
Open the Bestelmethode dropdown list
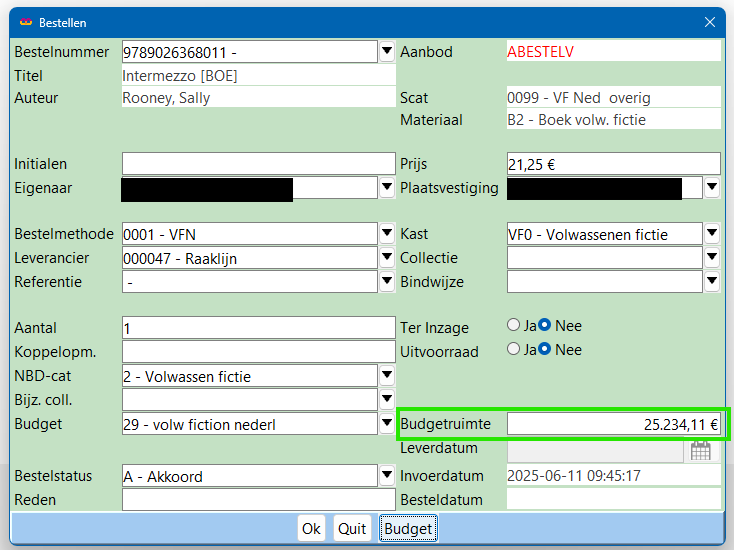[x=387, y=234]
